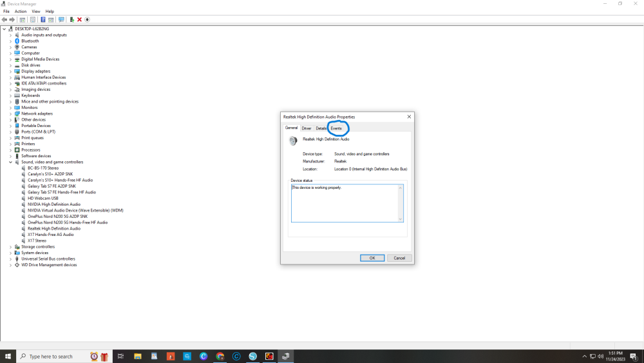Expand the Other devices category
The image size is (644, 363).
11,120
